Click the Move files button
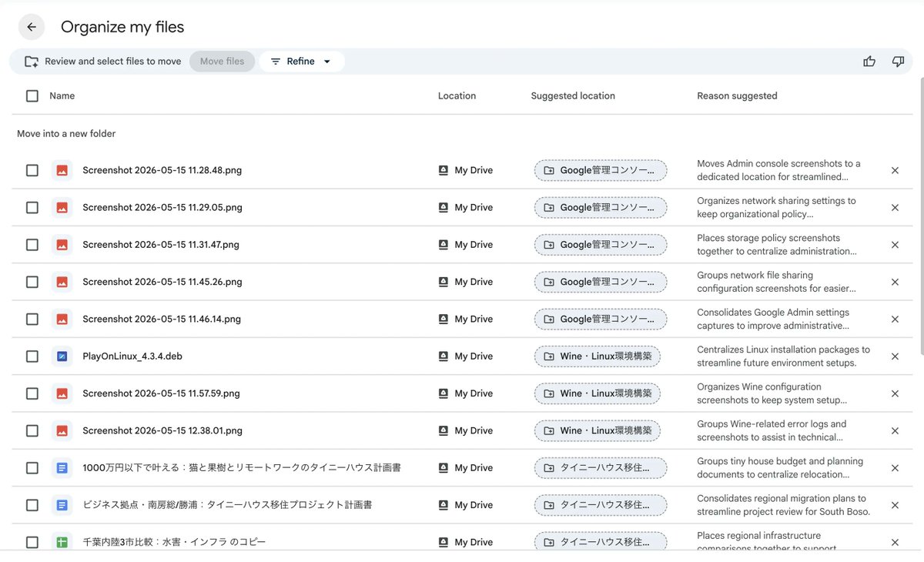 (x=222, y=62)
